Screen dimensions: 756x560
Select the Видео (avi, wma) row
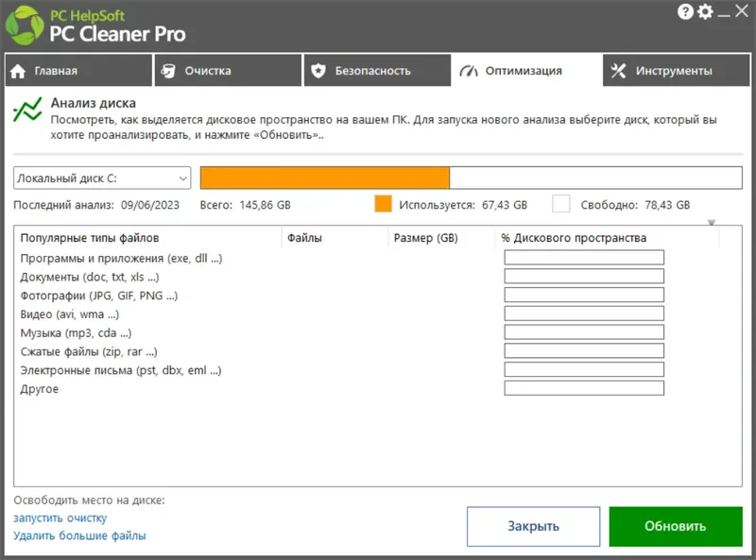pyautogui.click(x=378, y=314)
